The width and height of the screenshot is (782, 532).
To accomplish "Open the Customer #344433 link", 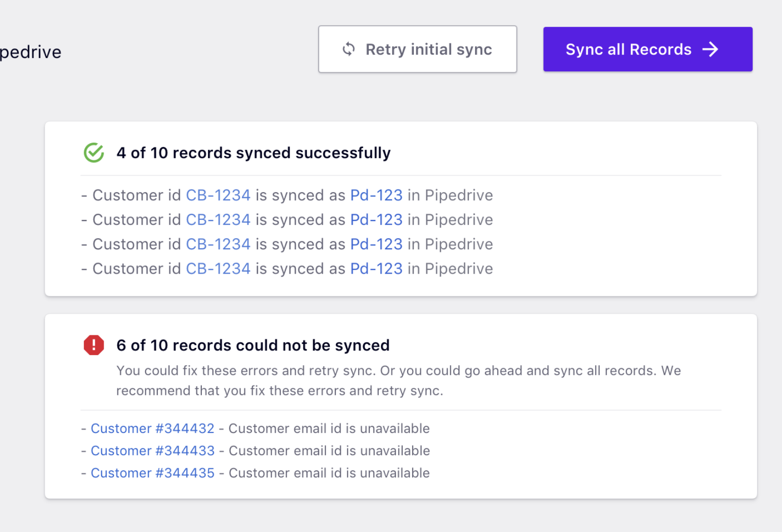I will point(152,451).
